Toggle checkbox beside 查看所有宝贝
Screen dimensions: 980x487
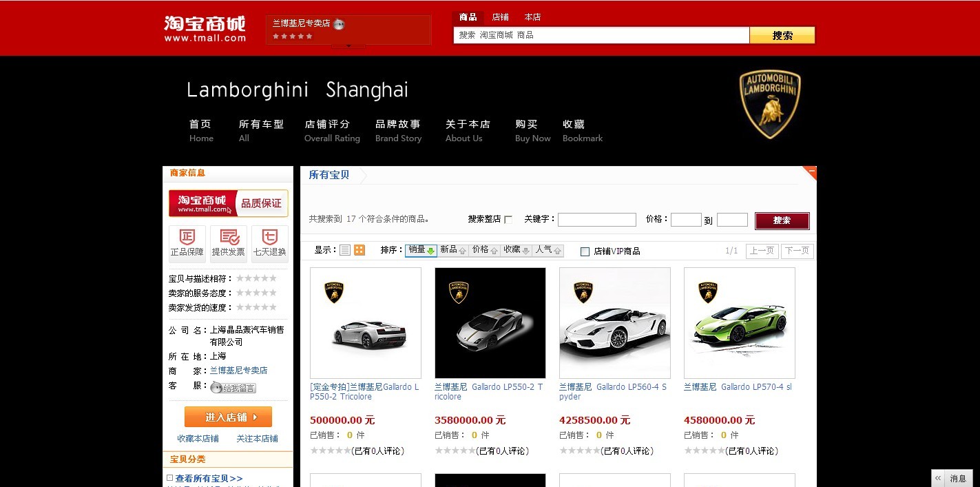(169, 477)
